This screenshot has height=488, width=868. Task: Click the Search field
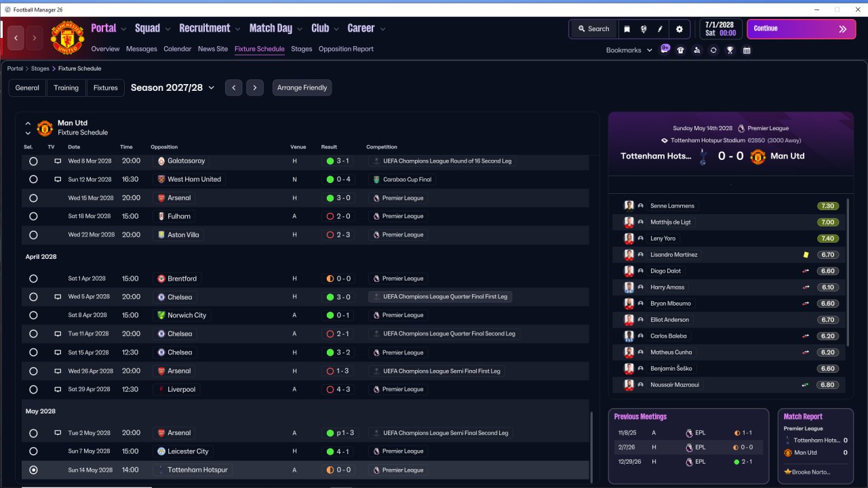[x=593, y=29]
